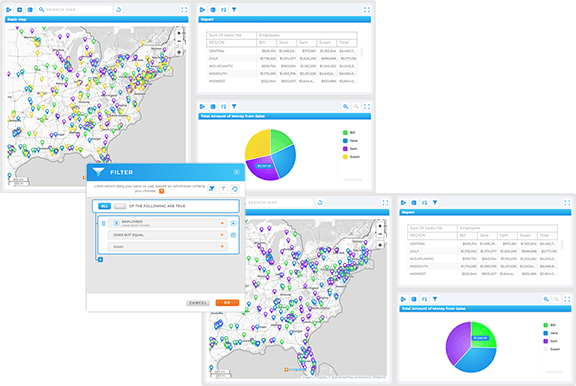This screenshot has height=386, width=576.
Task: Refresh the upper dashboard map
Action: [x=118, y=10]
